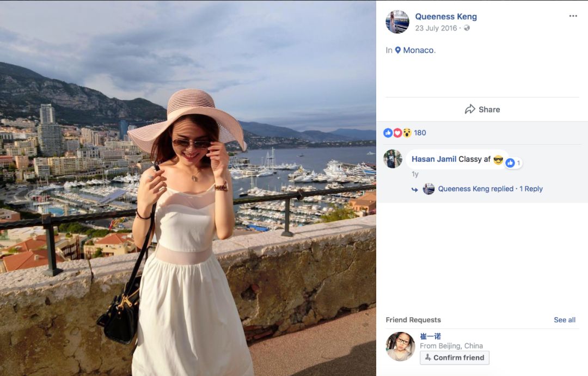Click Queeness Keng's profile picture thumbnail
This screenshot has height=376, width=588.
pos(397,22)
